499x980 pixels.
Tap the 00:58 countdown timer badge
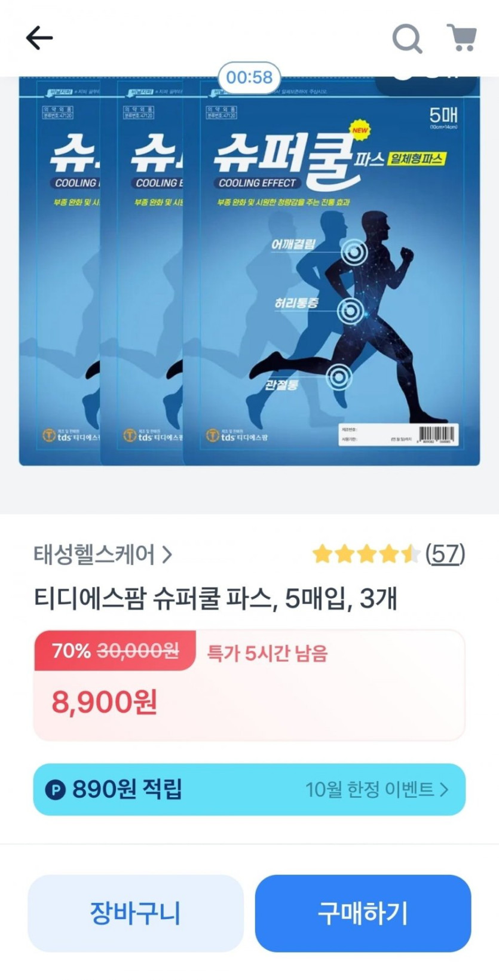coord(249,77)
